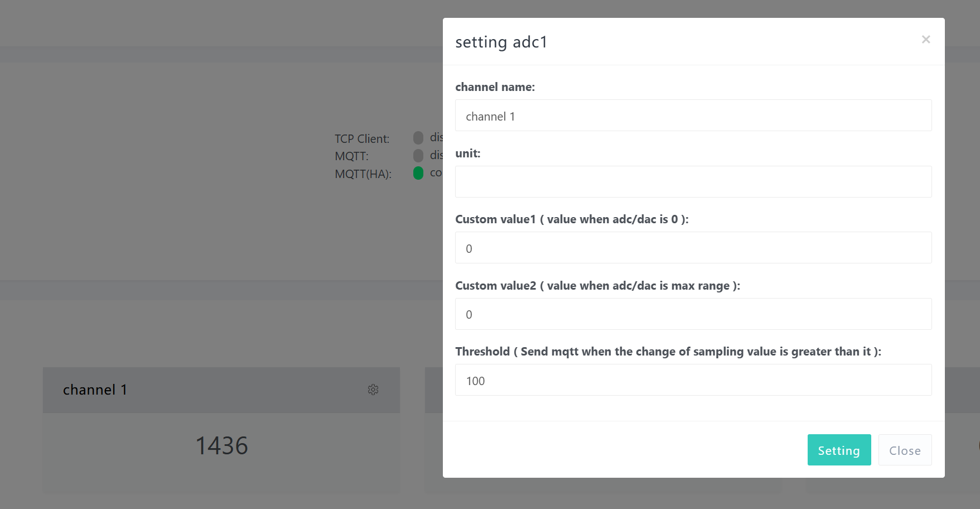Click the grey MQTT status dot

coord(418,155)
